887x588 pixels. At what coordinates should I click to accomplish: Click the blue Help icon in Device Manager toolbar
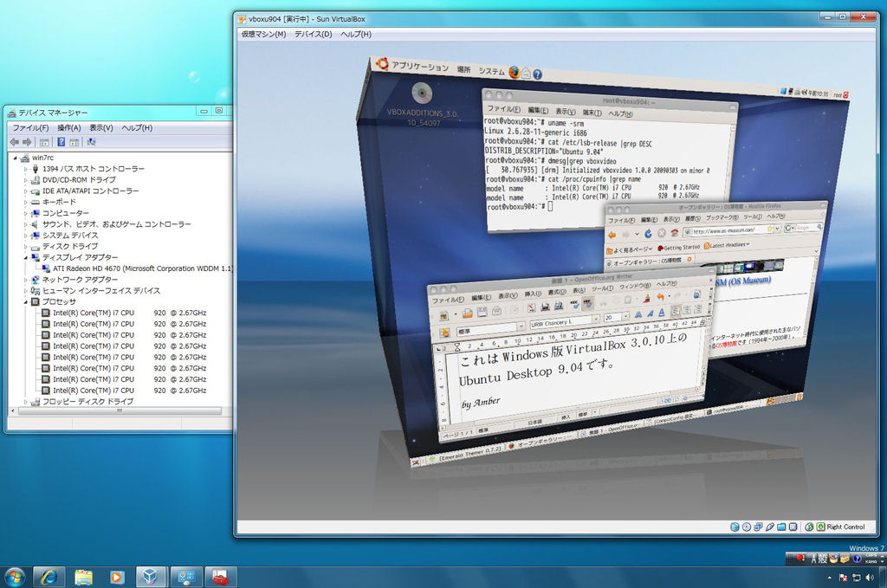62,142
